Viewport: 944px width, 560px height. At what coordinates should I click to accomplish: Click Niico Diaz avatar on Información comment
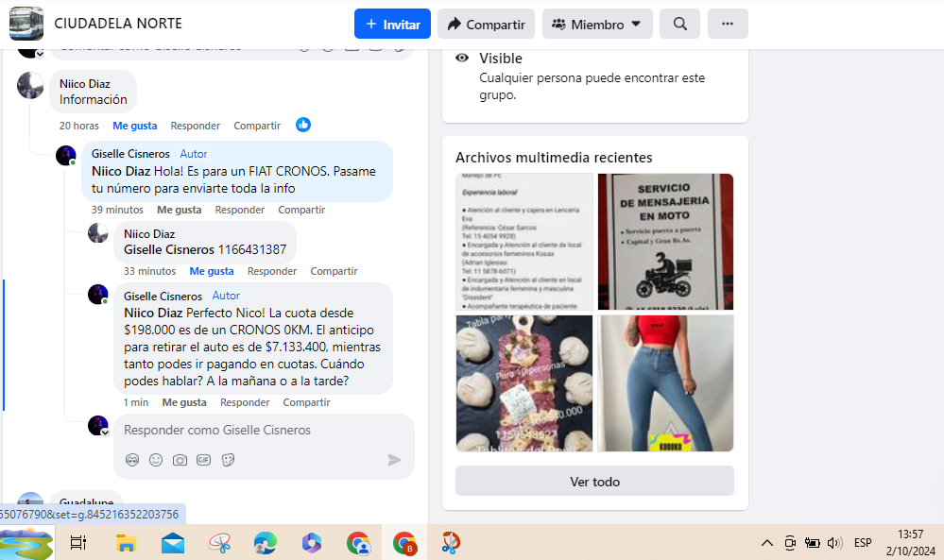pos(30,85)
